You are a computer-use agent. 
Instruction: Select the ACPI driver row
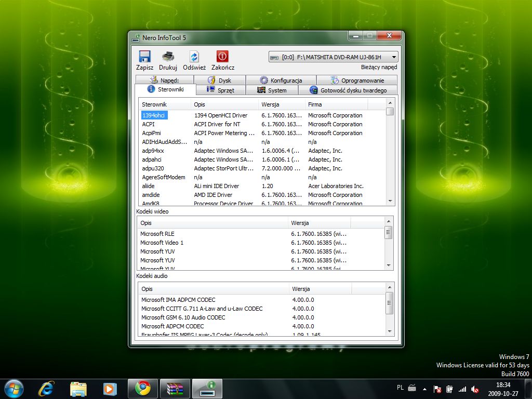(x=262, y=124)
